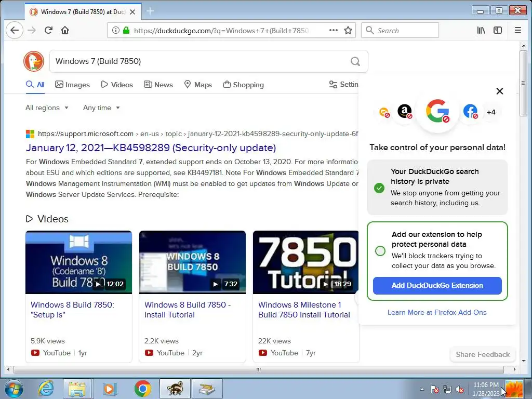Play the 18:29 7850 Tutorial thumbnail
Viewport: 532px width, 399px height.
click(x=305, y=262)
